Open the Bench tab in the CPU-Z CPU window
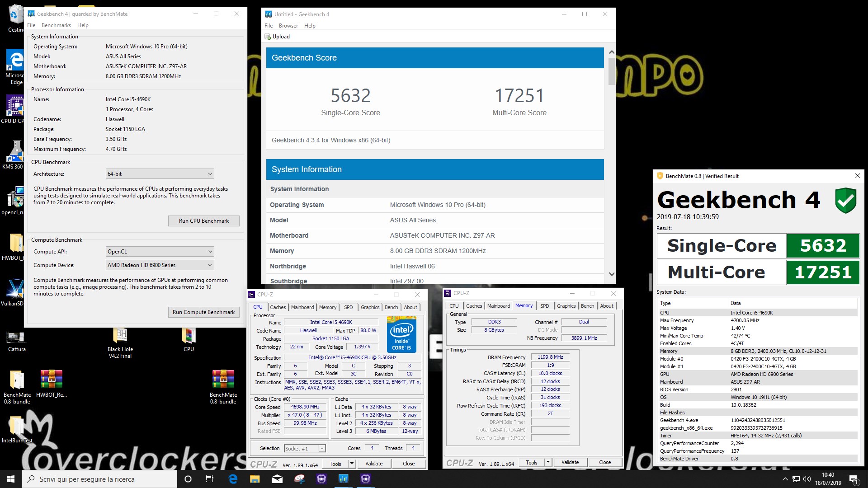 tap(392, 307)
